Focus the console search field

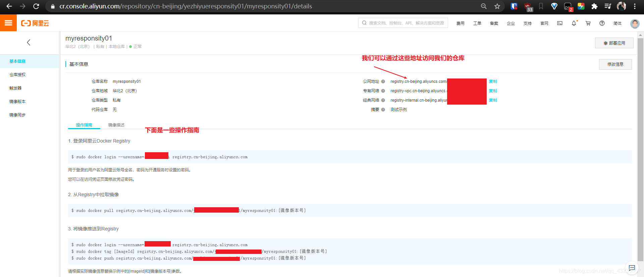pyautogui.click(x=403, y=23)
